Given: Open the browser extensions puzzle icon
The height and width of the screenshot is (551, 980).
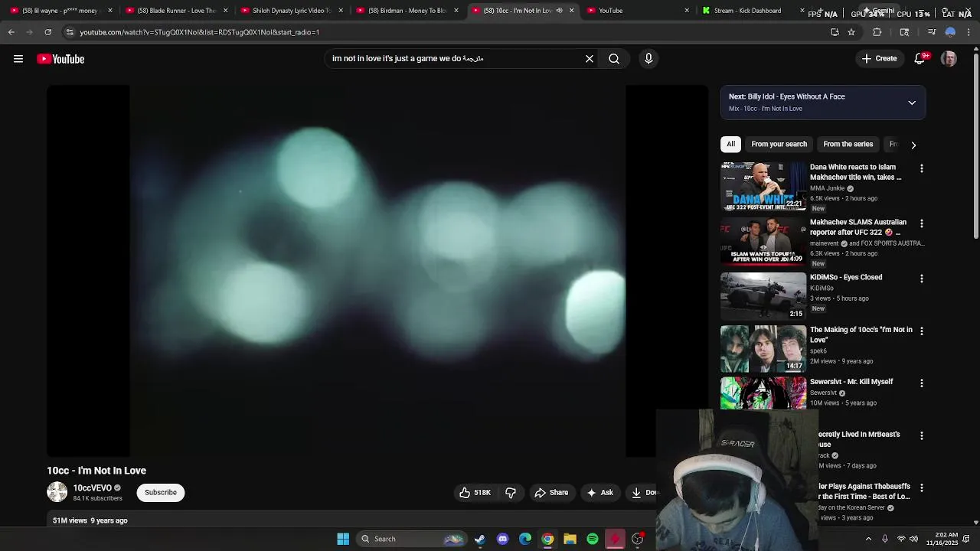Looking at the screenshot, I should pos(877,32).
